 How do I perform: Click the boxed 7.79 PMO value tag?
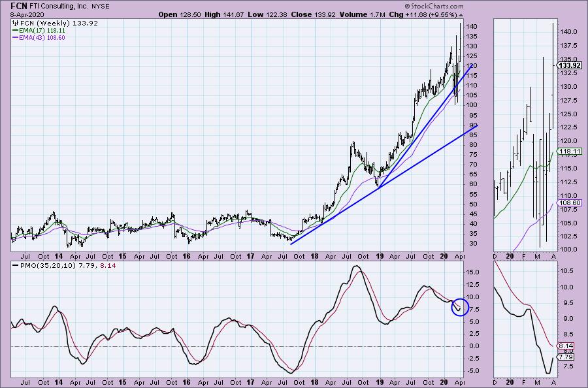(566, 357)
